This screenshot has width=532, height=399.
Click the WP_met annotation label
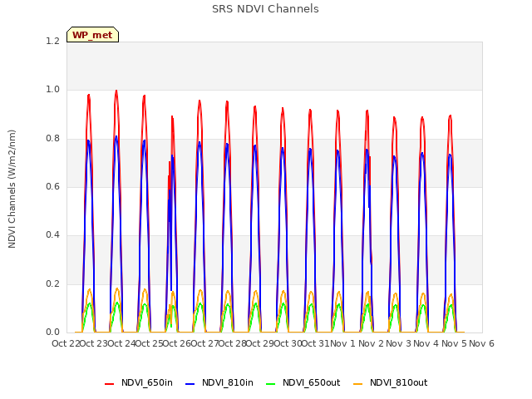click(92, 35)
